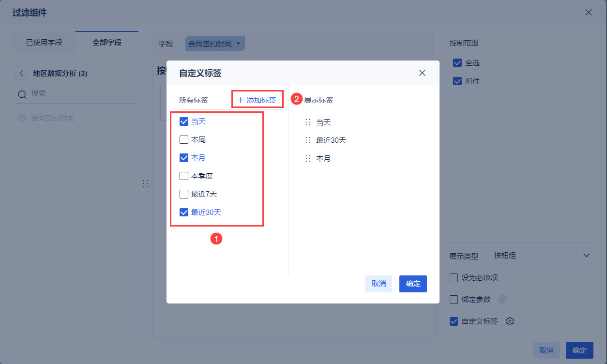
Task: Click the search magnifier icon
Action: 22,94
